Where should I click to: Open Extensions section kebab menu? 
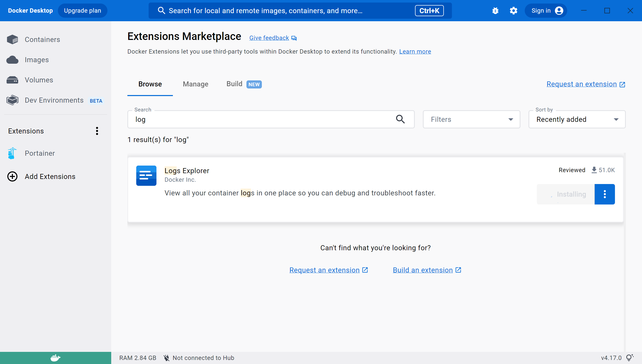point(97,131)
